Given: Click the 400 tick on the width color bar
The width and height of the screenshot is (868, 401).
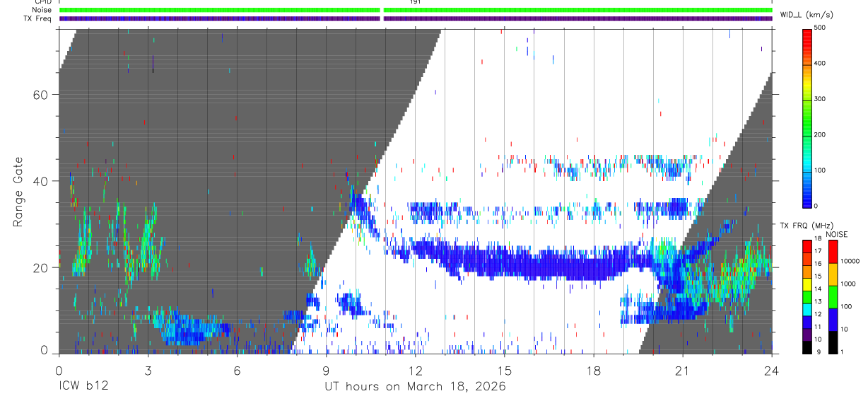Looking at the screenshot, I should pos(821,64).
